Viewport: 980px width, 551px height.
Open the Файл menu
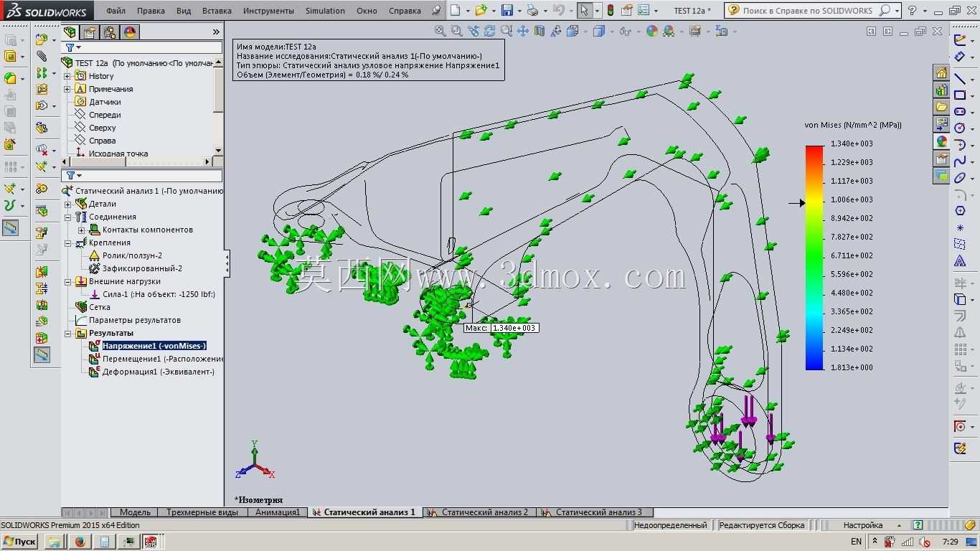[x=116, y=11]
